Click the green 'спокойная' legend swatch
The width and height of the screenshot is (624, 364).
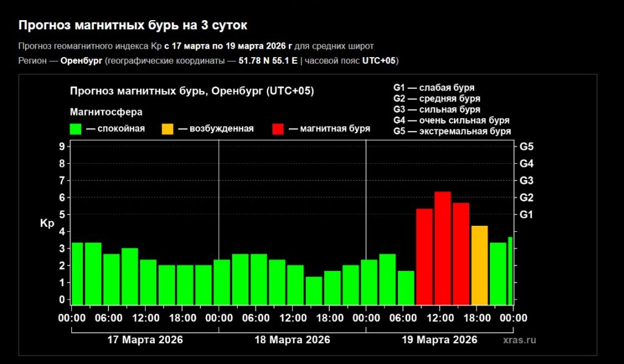click(x=76, y=129)
